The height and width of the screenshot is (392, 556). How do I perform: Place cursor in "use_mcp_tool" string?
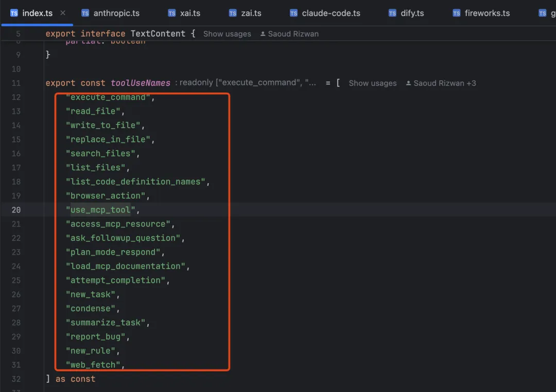100,210
